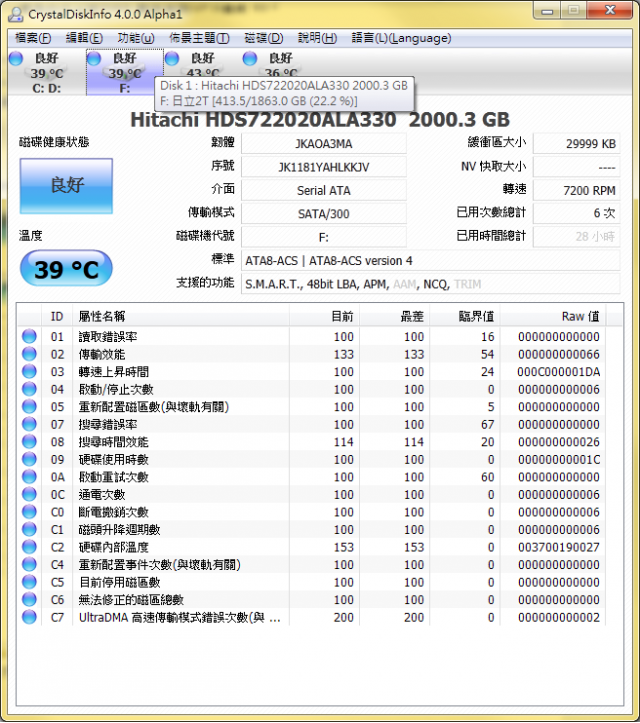Click the status orb for attribute 01
The image size is (640, 723).
(29, 336)
